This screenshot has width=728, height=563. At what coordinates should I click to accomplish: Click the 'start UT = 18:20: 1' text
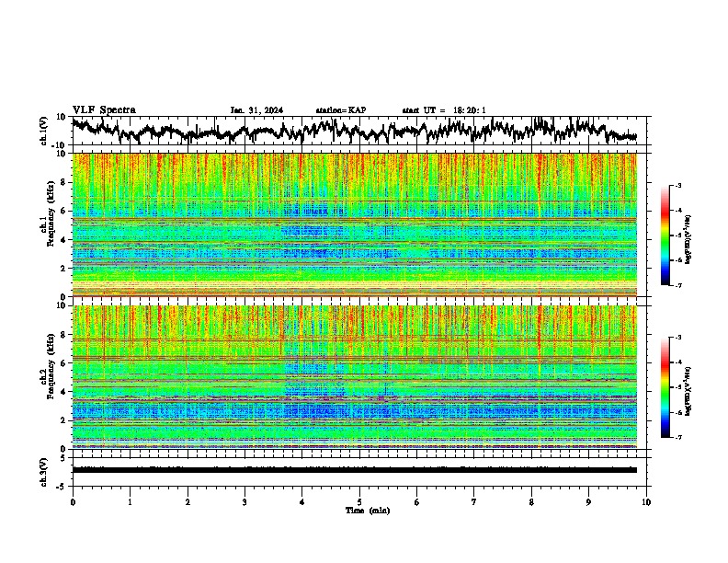coord(444,110)
